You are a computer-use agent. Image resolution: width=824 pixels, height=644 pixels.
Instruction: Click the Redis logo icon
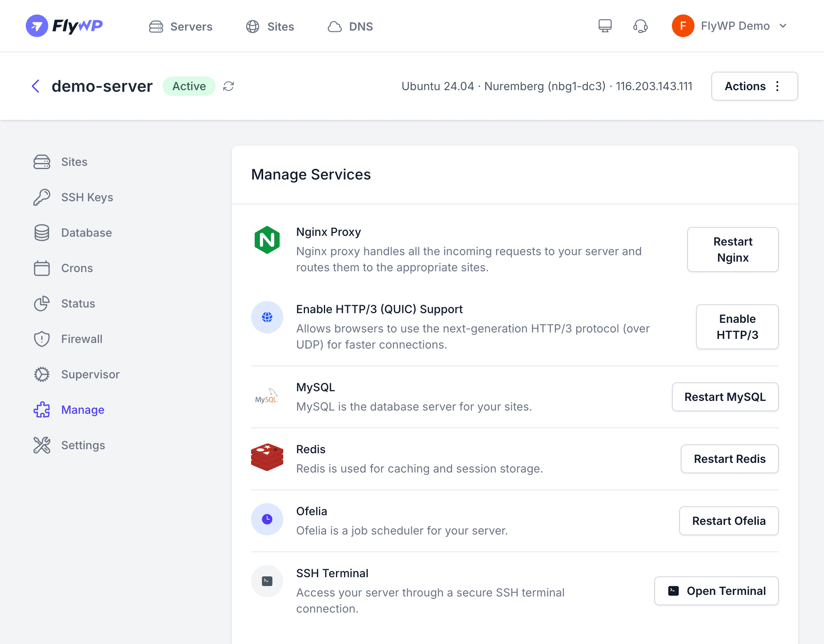tap(267, 457)
